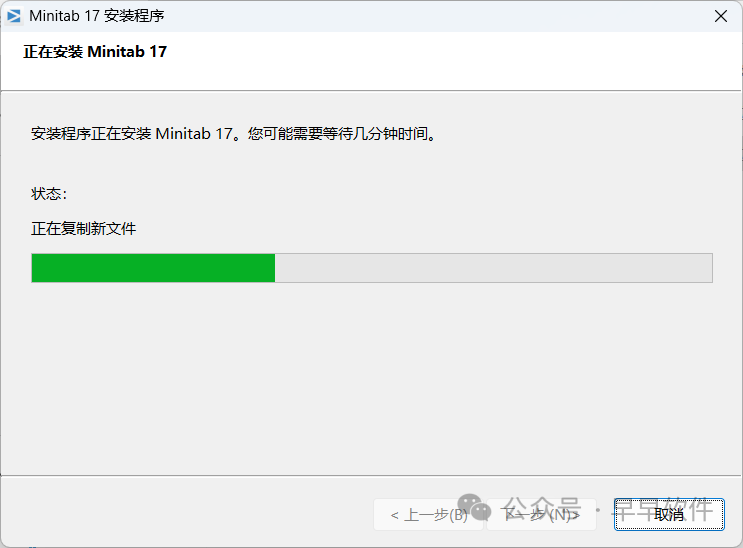
Task: Click the status text '正在复制新文件'
Action: (x=84, y=229)
